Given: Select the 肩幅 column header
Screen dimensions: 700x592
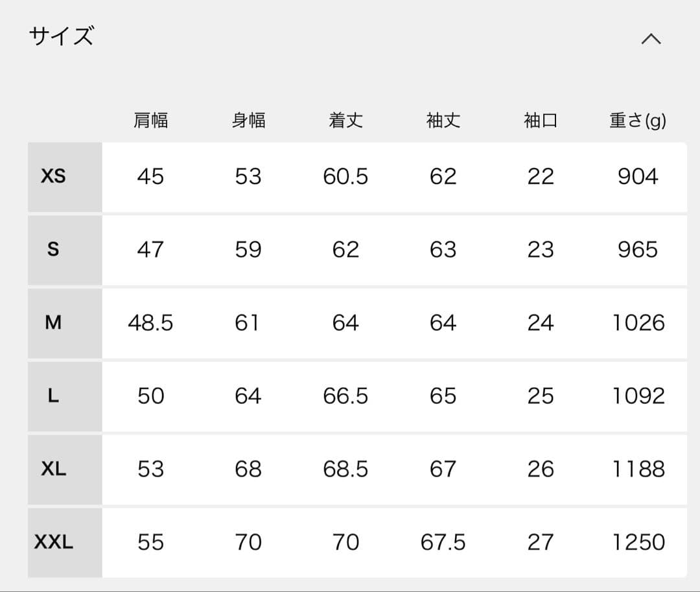Looking at the screenshot, I should (x=150, y=120).
